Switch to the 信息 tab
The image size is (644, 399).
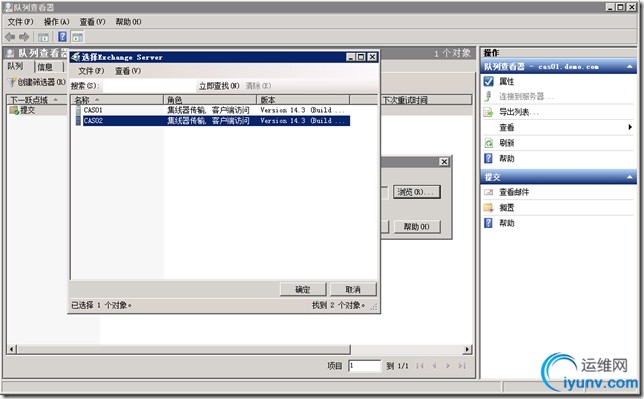[45, 67]
